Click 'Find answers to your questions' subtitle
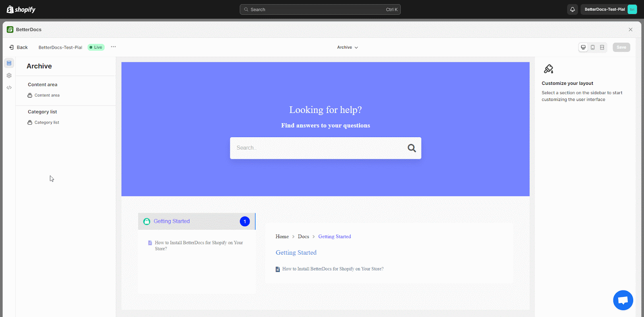 click(325, 126)
